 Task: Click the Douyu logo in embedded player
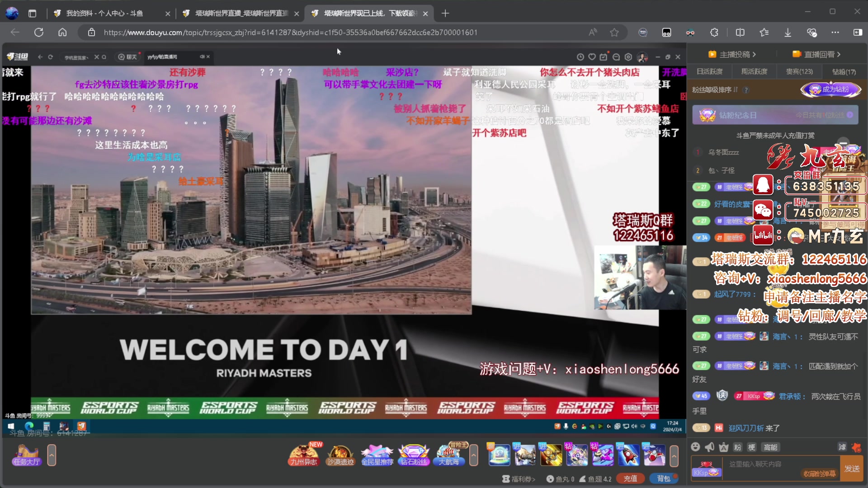(x=18, y=56)
